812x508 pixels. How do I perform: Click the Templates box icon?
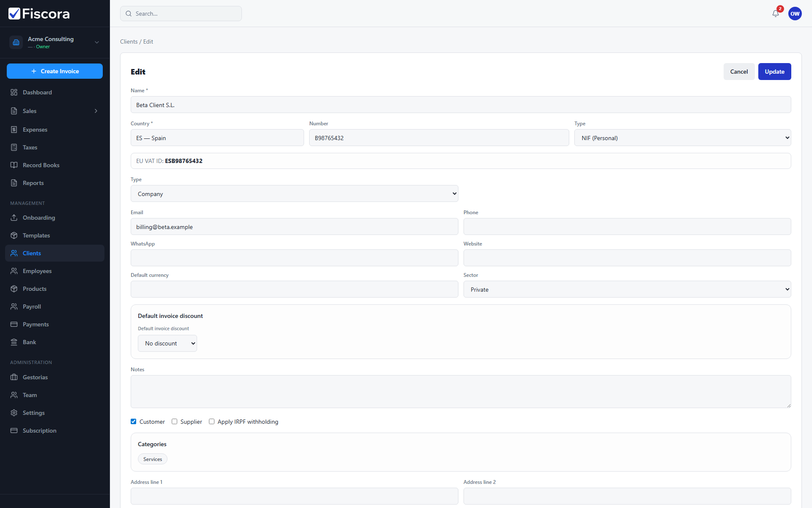click(14, 235)
